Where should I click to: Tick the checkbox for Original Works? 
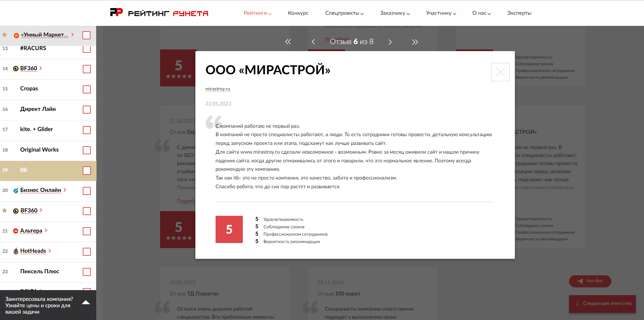point(87,150)
